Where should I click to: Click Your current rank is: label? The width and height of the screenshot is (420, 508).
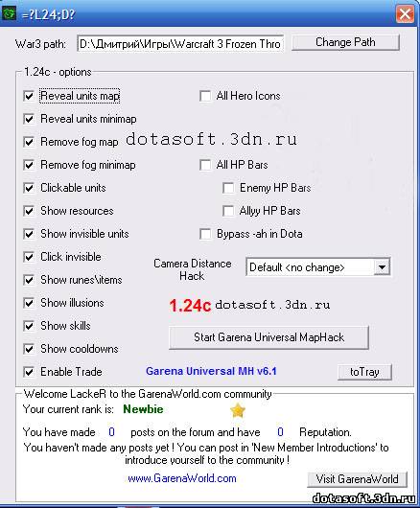tap(68, 409)
